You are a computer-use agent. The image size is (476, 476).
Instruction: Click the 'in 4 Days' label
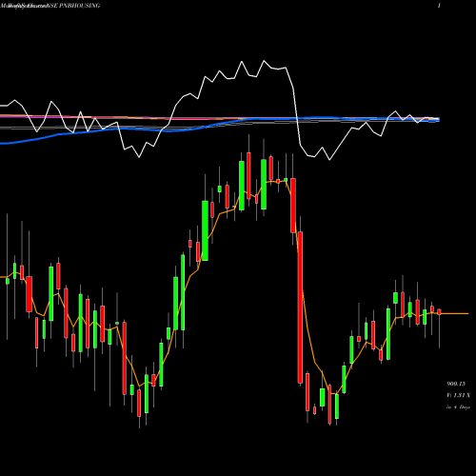[458, 407]
